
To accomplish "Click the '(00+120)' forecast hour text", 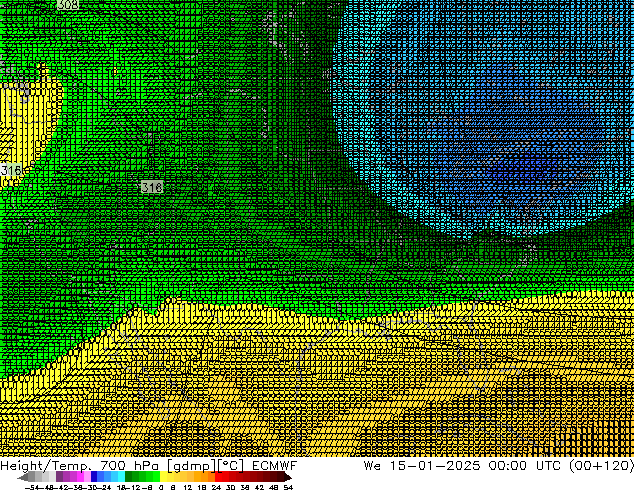I will (x=602, y=466).
